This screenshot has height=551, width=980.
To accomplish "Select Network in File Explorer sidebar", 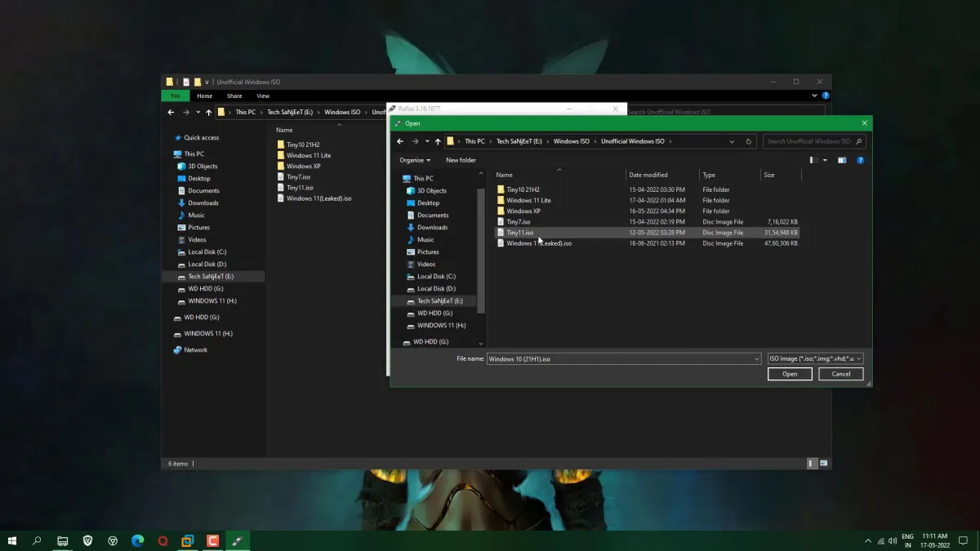I will 195,349.
